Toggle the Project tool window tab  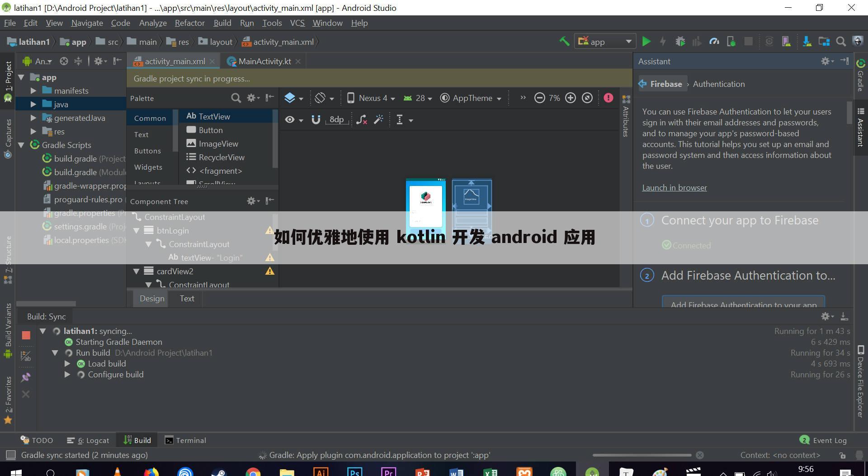(8, 81)
